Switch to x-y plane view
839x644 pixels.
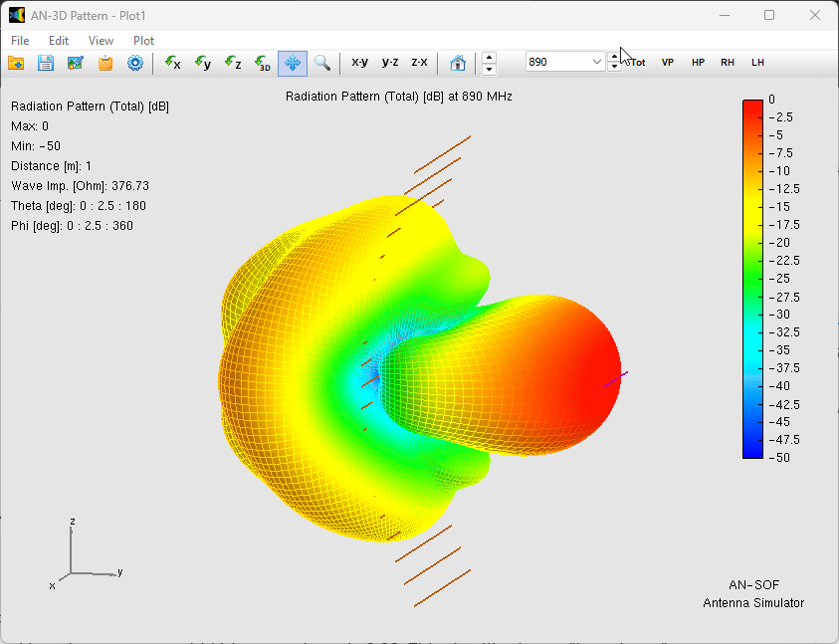[x=359, y=63]
